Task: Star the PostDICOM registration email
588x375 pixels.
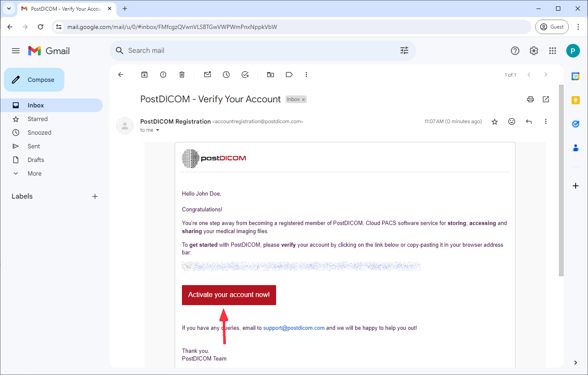Action: tap(495, 121)
